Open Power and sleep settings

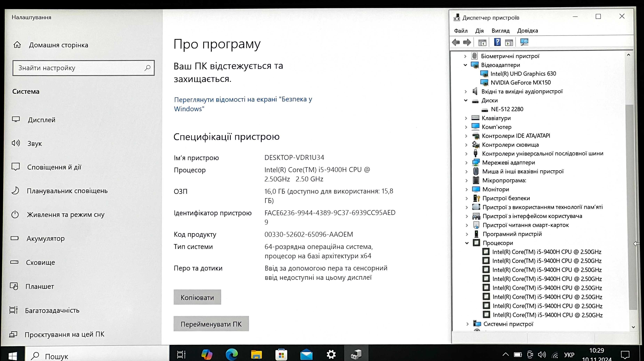tap(58, 214)
